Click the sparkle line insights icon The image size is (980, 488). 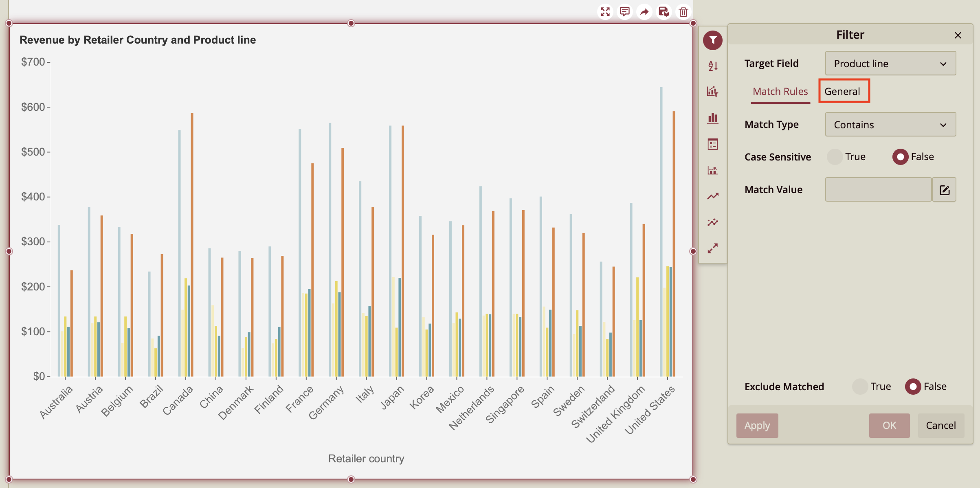point(713,222)
